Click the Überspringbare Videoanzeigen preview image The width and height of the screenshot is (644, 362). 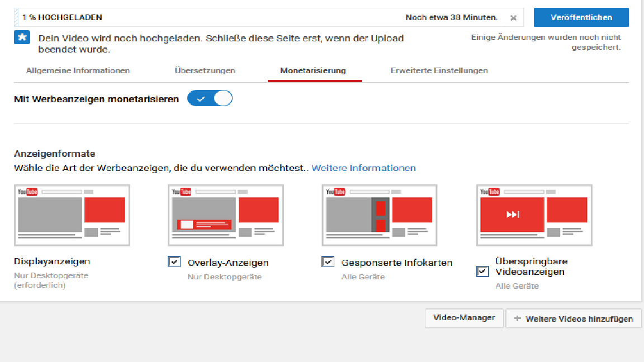pos(534,215)
